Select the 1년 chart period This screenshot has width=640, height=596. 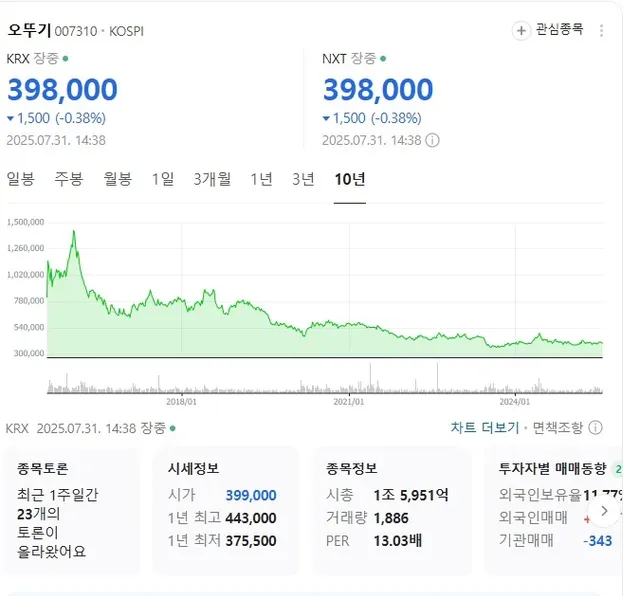pos(261,179)
